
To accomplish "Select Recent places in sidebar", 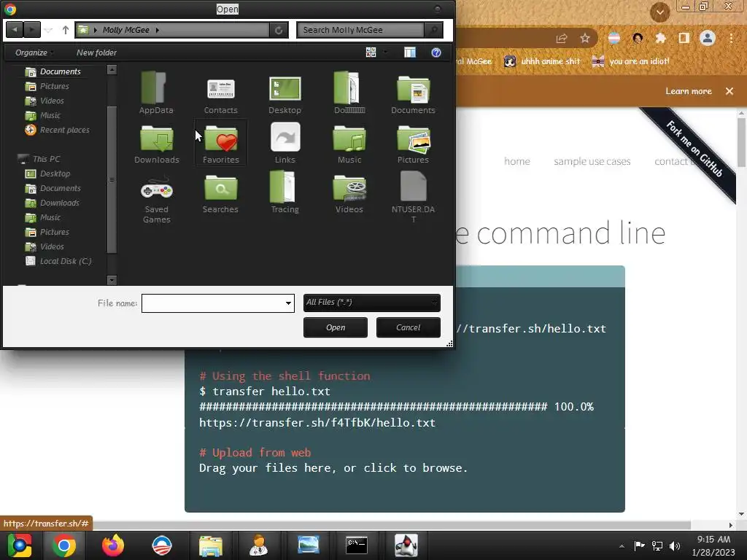I will (x=58, y=130).
